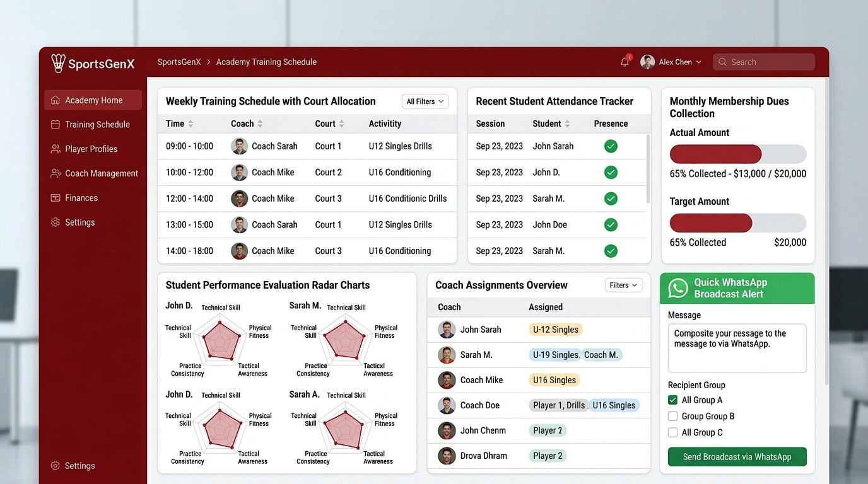This screenshot has height=484, width=868.
Task: Click the upper Settings gear icon
Action: tap(56, 222)
